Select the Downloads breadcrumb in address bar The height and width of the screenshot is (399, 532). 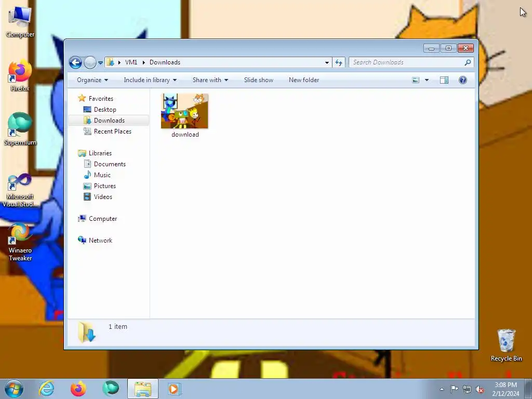click(x=165, y=62)
